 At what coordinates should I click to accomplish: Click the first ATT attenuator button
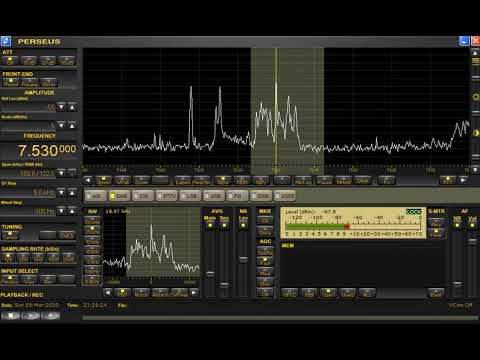click(11, 61)
